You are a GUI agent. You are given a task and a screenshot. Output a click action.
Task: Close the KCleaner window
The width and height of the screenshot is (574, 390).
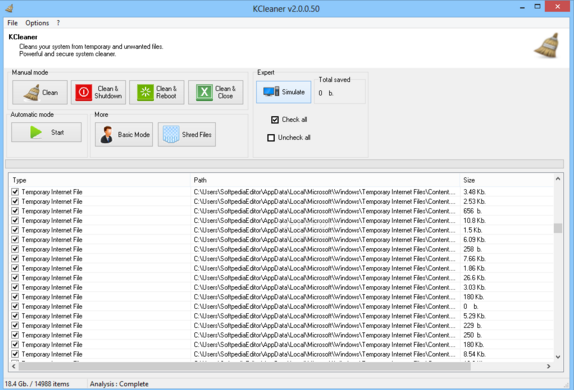[558, 7]
